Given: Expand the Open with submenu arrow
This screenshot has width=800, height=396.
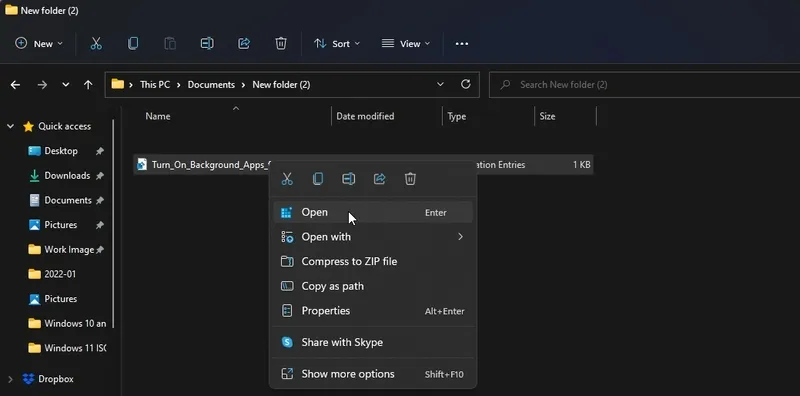Looking at the screenshot, I should (x=460, y=237).
